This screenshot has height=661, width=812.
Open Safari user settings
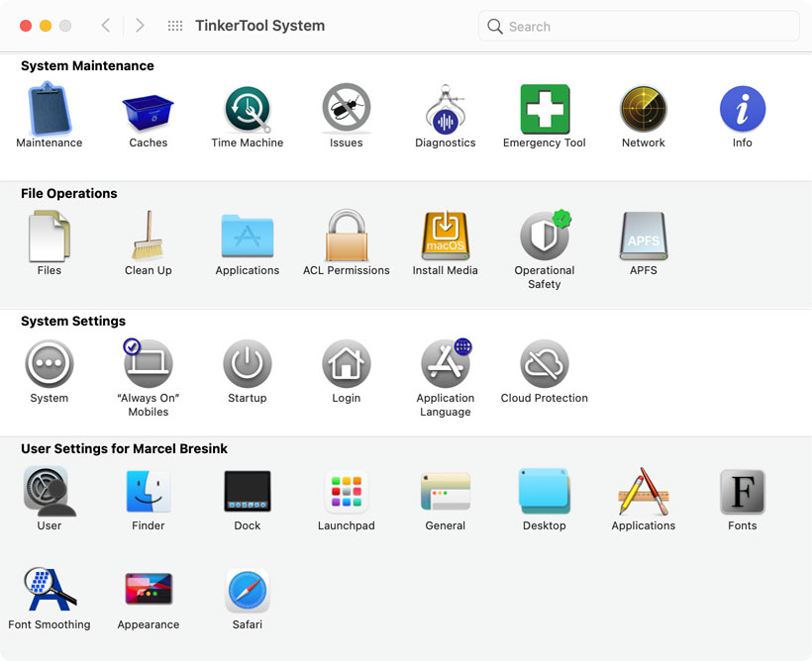click(x=247, y=591)
